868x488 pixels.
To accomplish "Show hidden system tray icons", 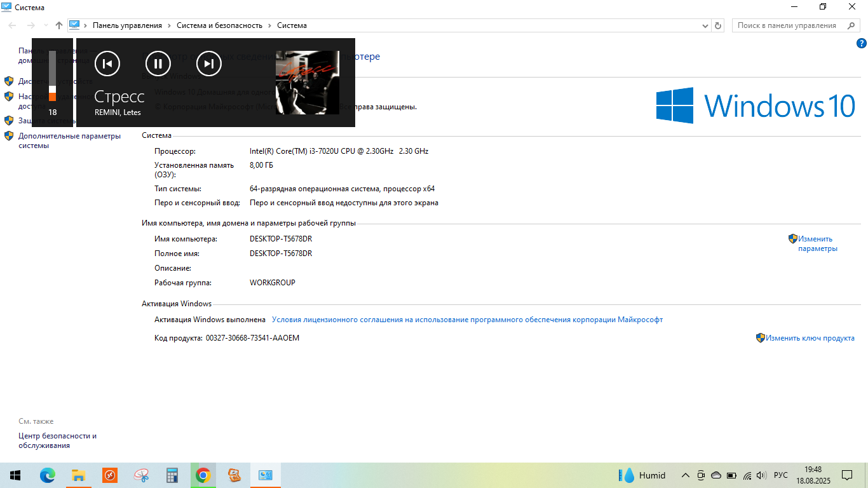I will 685,475.
